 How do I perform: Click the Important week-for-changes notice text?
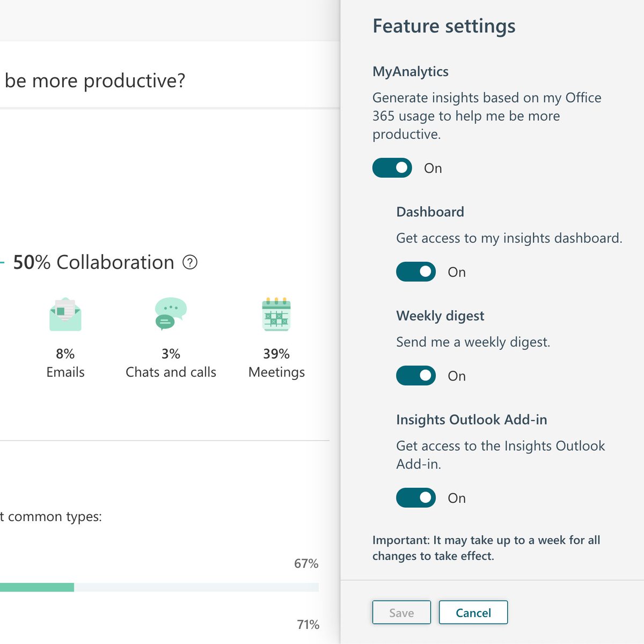(486, 548)
